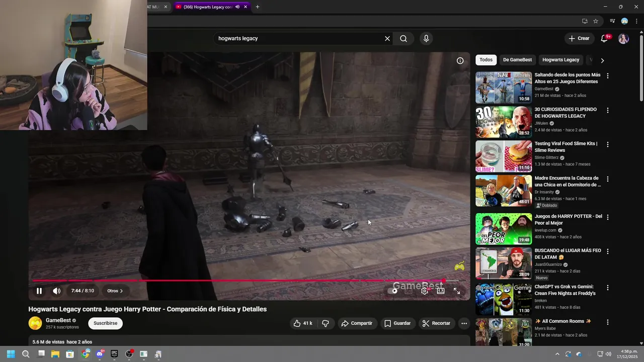The width and height of the screenshot is (644, 362).
Task: Close the Hogwarts Legacy browser tab
Action: 246,7
